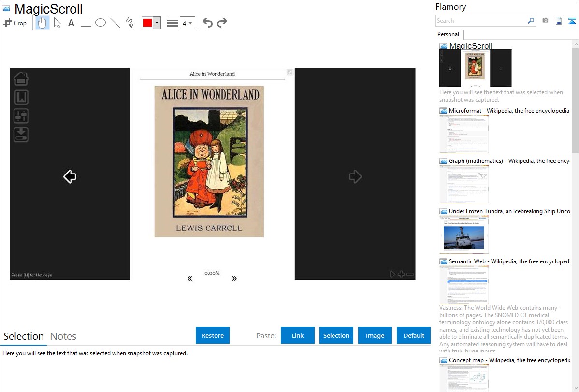Click the home icon in snapshot
The height and width of the screenshot is (392, 579).
[21, 78]
